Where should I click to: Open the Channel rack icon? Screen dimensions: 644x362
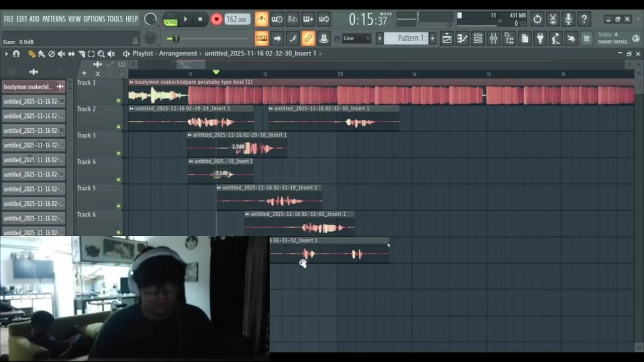coord(477,38)
